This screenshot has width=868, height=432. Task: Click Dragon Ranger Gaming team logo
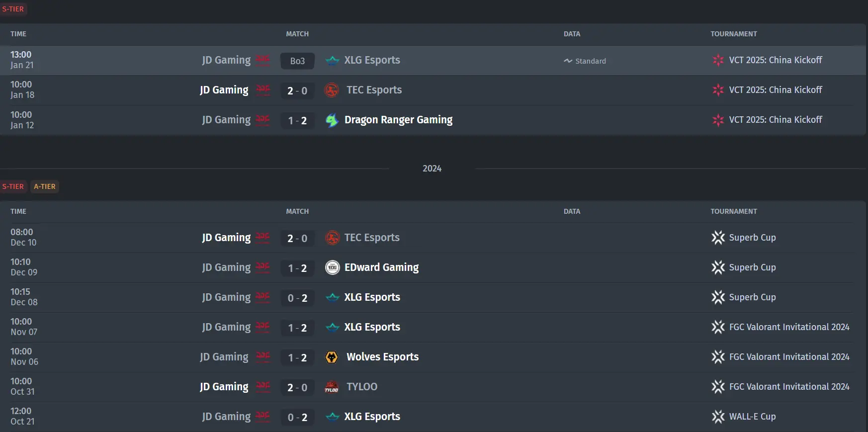[x=332, y=120]
